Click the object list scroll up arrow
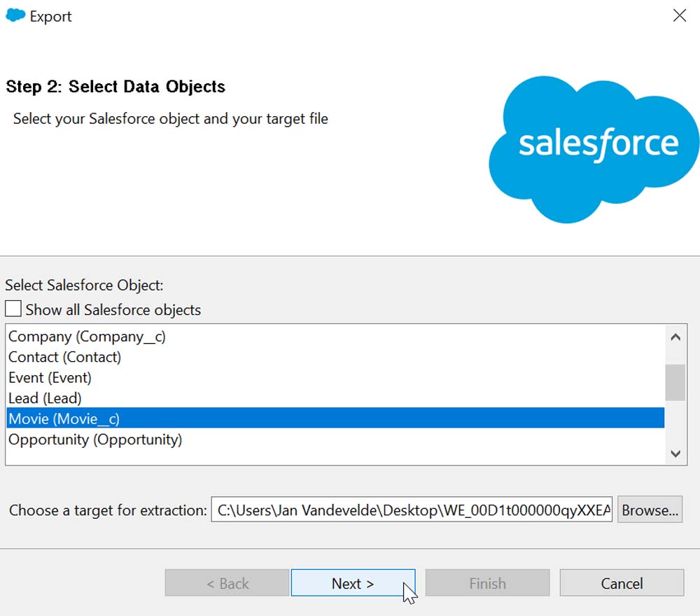The height and width of the screenshot is (616, 700). click(675, 337)
